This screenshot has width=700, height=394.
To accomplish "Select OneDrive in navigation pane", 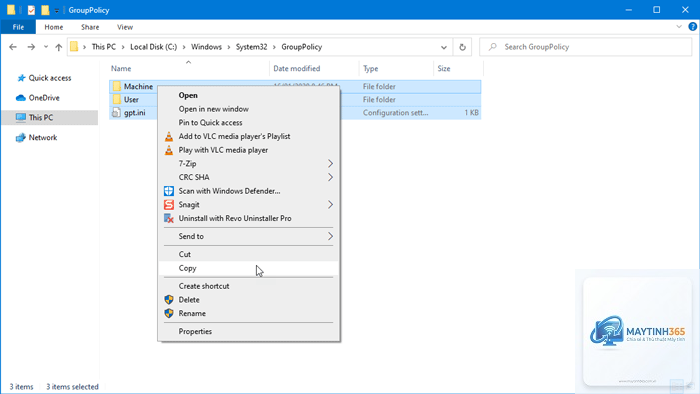I will pos(44,98).
